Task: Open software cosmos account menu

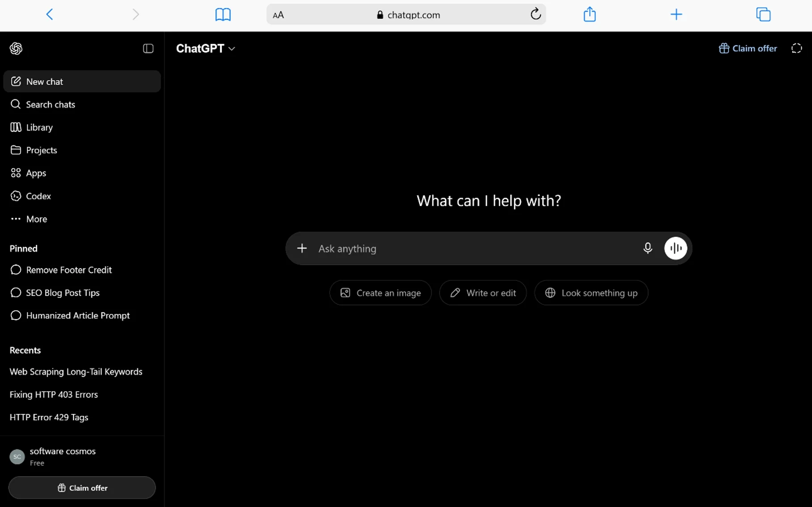Action: point(82,456)
